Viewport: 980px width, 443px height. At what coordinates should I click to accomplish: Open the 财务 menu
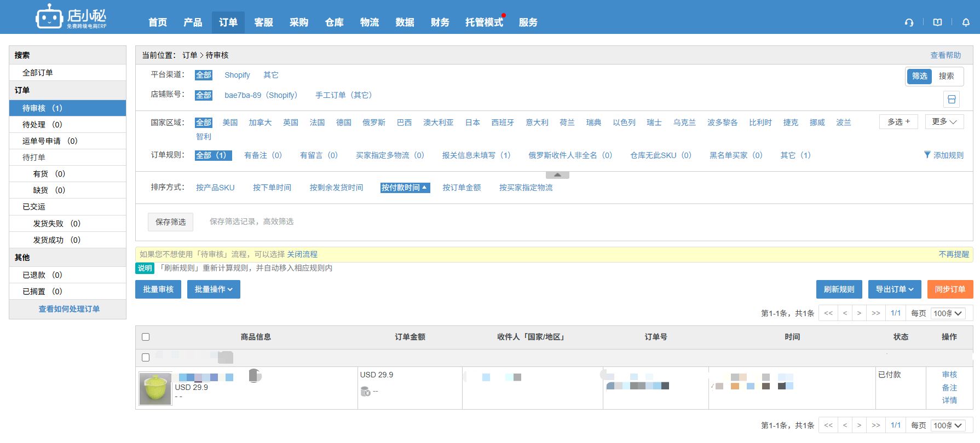[x=440, y=22]
